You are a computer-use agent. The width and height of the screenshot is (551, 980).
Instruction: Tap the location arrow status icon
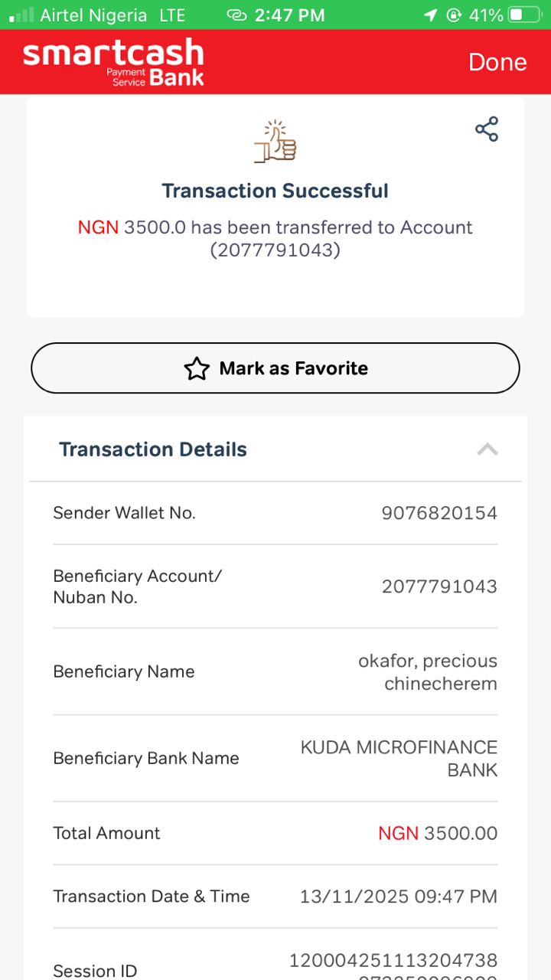[x=430, y=15]
